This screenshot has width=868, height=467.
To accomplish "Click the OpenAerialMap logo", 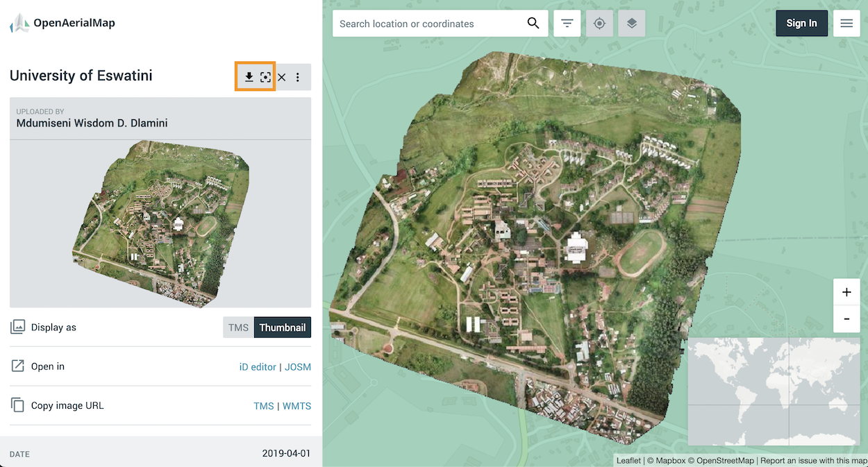I will 62,23.
